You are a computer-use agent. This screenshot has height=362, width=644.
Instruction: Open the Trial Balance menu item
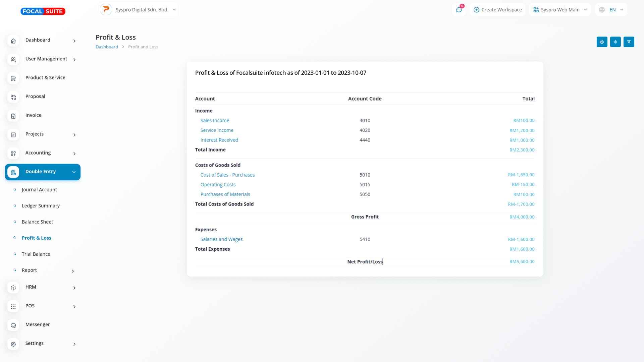[36, 254]
